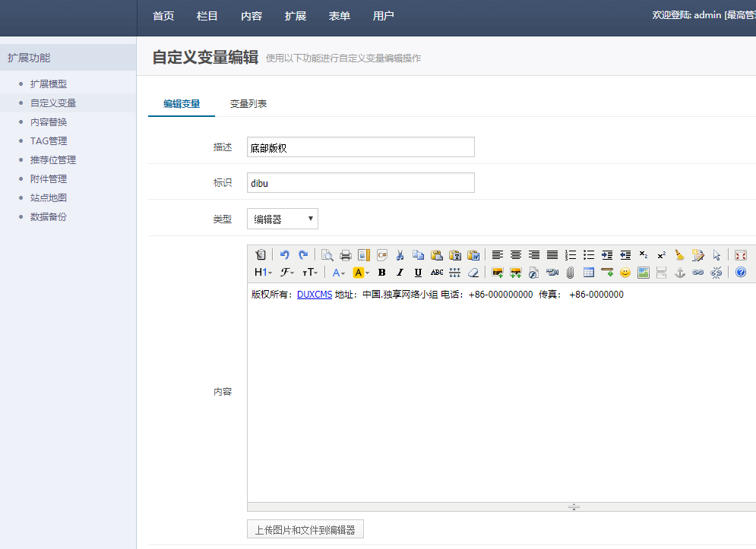Open the editor preview
Screen dimensions: 756x549
[327, 254]
